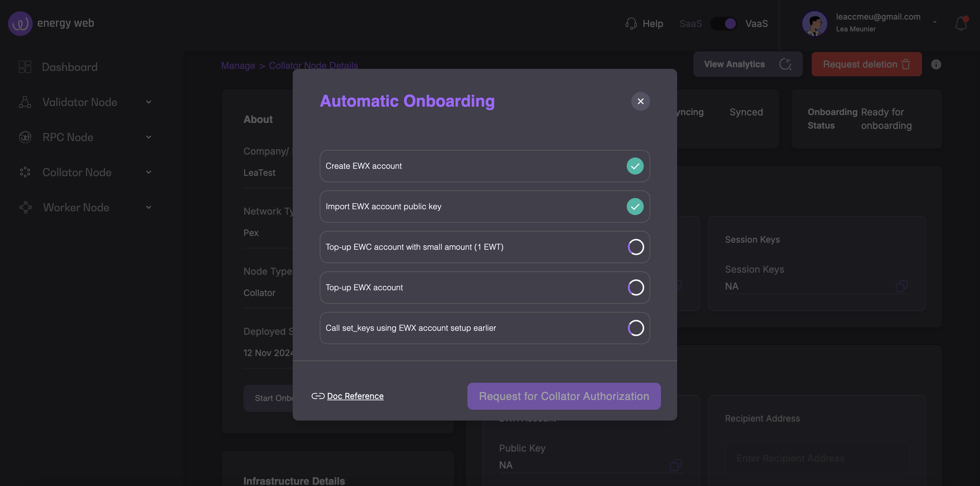Click the Recipient Address label
Image resolution: width=980 pixels, height=486 pixels.
[762, 418]
